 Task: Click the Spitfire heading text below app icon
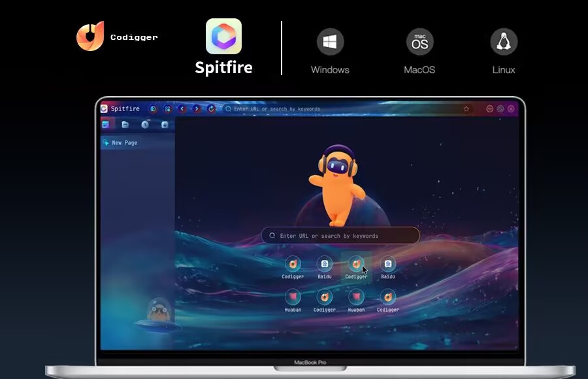click(x=224, y=68)
